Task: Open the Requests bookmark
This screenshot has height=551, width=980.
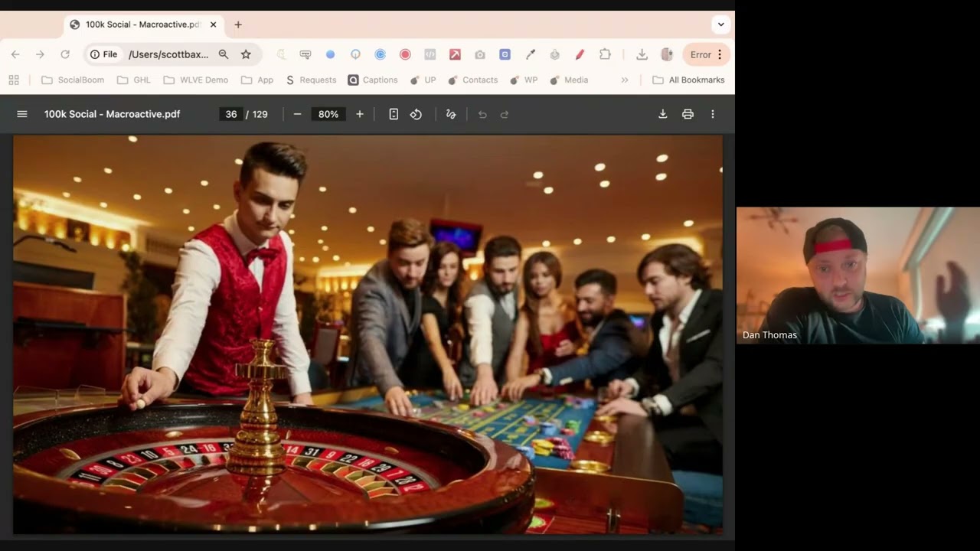Action: [x=311, y=80]
